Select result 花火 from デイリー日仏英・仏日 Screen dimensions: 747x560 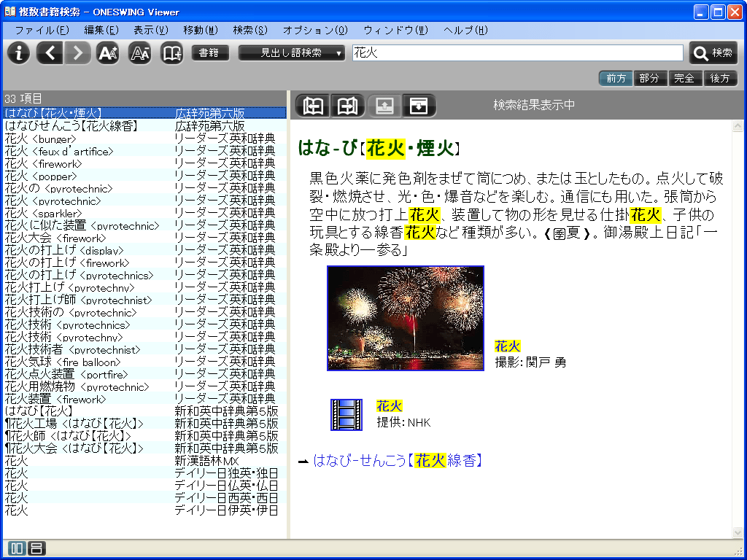pyautogui.click(x=145, y=485)
